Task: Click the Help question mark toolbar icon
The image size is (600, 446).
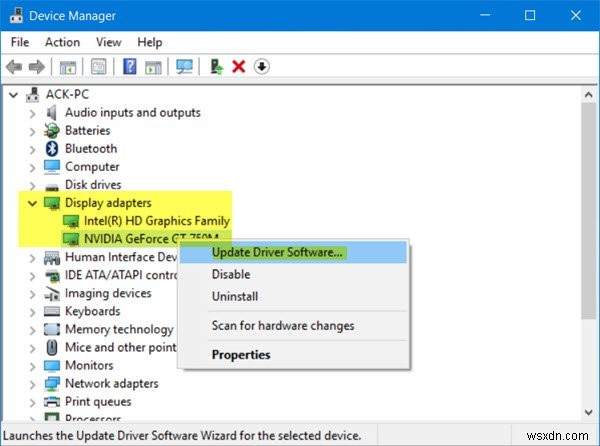Action: (129, 67)
